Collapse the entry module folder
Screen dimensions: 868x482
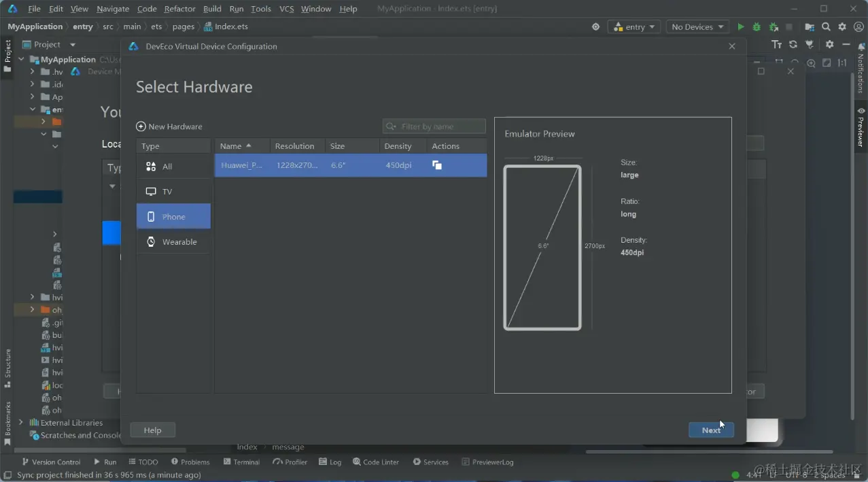pos(32,109)
